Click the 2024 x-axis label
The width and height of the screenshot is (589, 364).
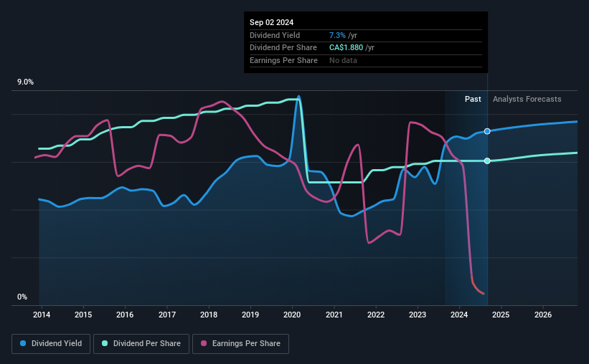459,315
